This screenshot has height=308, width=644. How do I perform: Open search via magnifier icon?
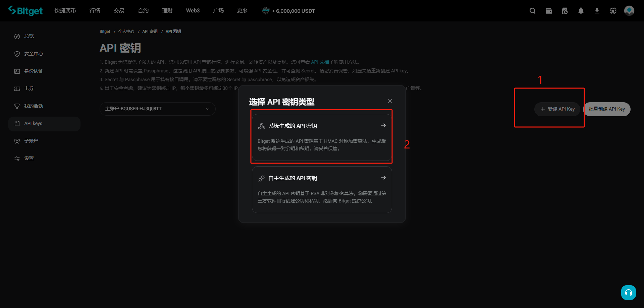(x=532, y=11)
